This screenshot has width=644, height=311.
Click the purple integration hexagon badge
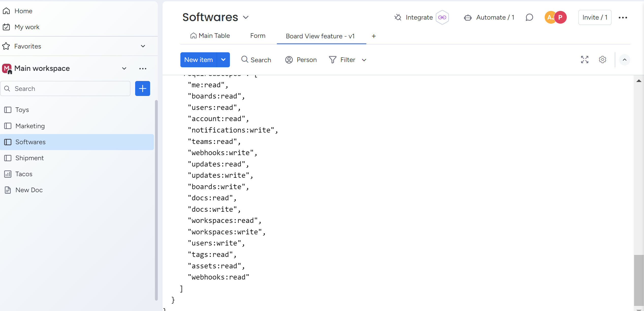[442, 17]
